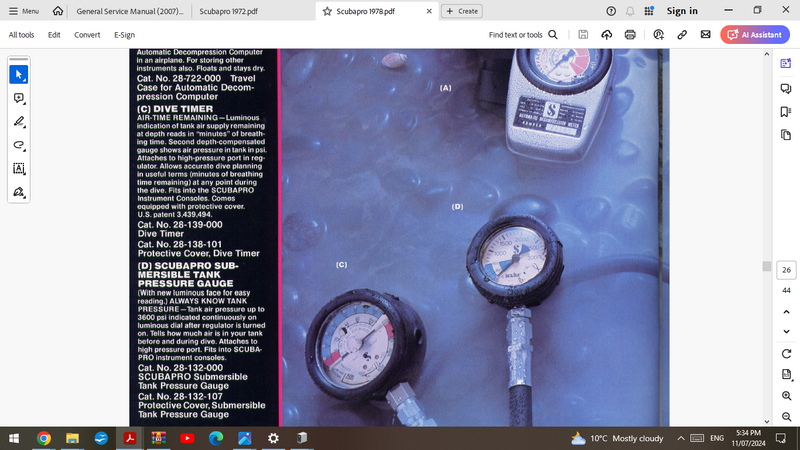Click the print document icon
Screen dimensions: 800x450
(x=630, y=35)
